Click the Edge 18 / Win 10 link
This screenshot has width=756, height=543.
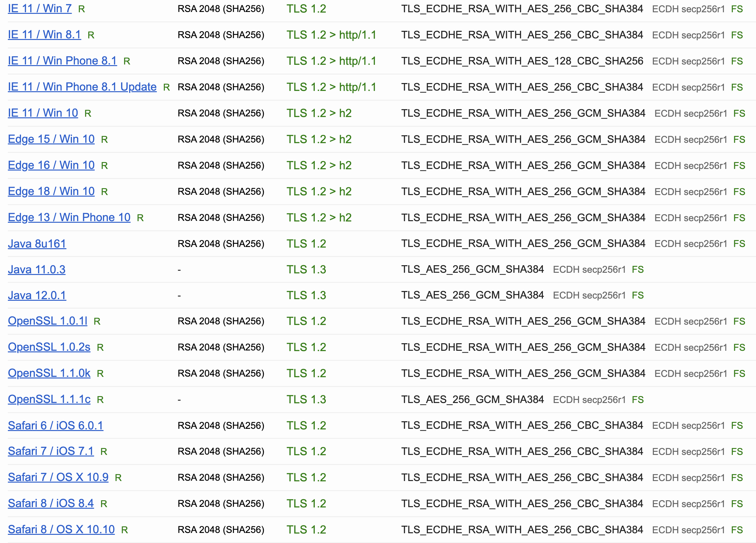click(x=51, y=191)
